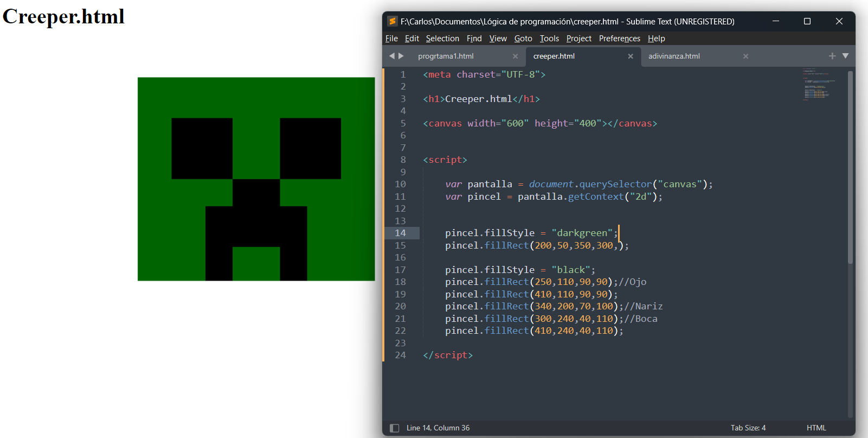Click Line 14, Column 36 status text
The height and width of the screenshot is (438, 868).
pos(438,428)
